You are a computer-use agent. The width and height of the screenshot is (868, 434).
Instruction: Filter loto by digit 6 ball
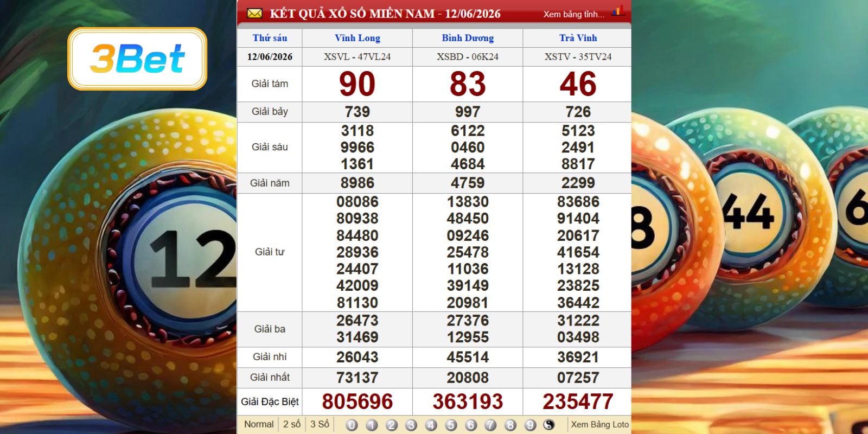coord(471,425)
